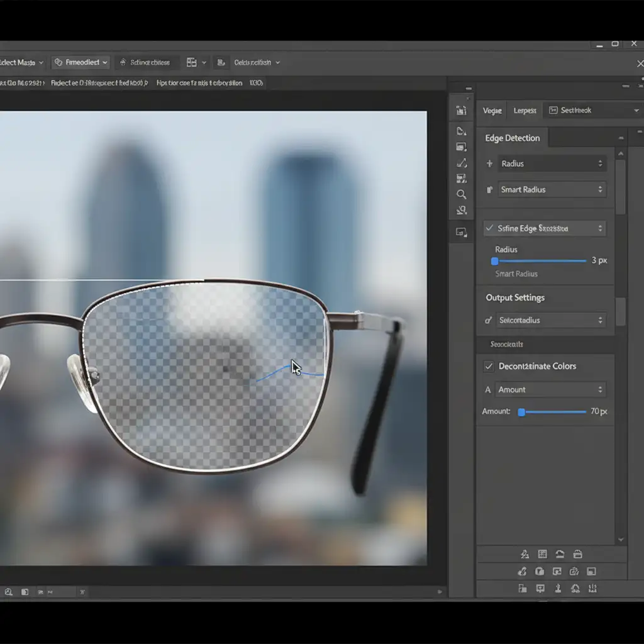Toggle the Refine Edge checkmark option
The width and height of the screenshot is (644, 644).
pos(489,228)
